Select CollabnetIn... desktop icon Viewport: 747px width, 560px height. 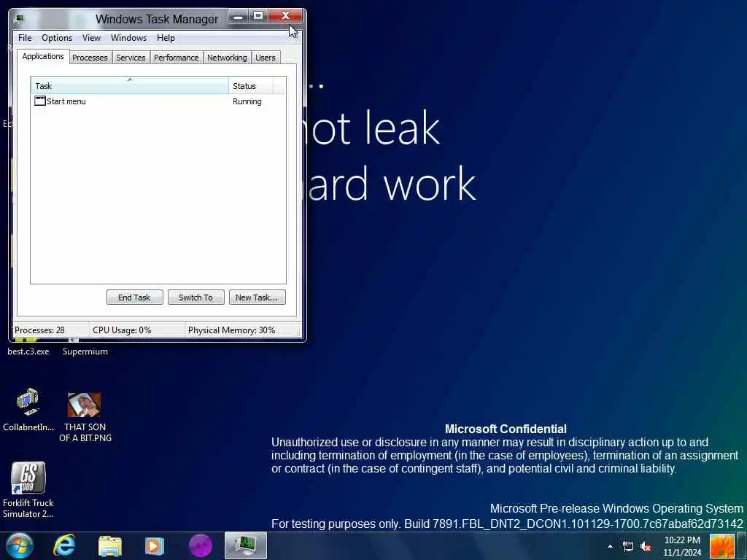28,410
